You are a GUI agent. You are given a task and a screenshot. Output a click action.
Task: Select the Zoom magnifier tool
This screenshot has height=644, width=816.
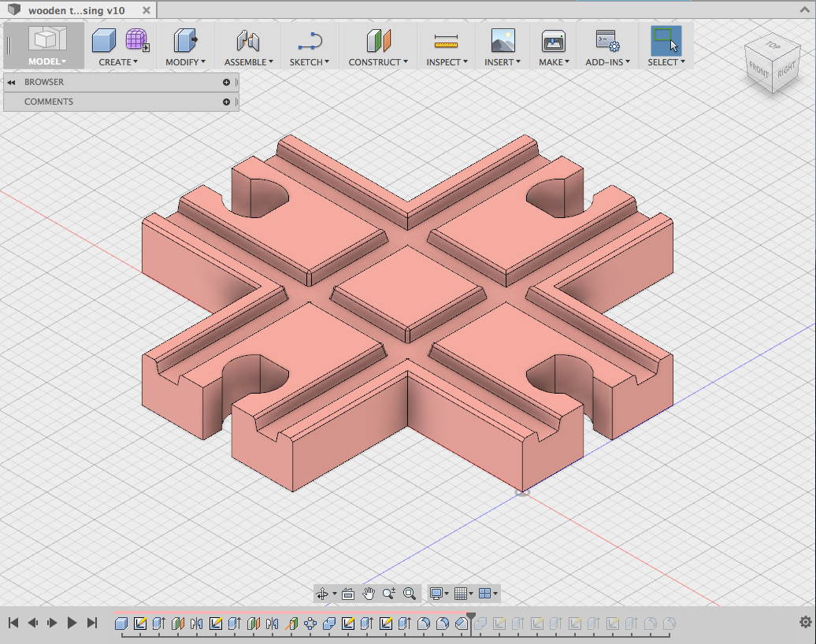pos(389,594)
